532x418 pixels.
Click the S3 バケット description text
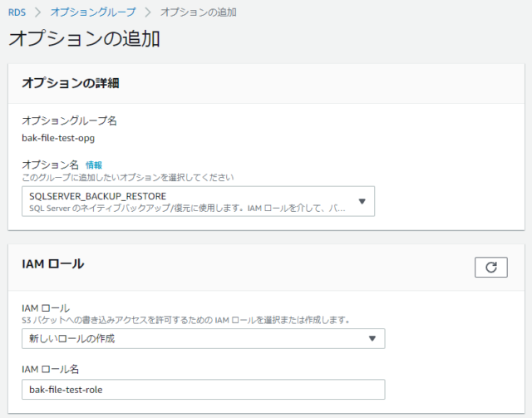[185, 320]
